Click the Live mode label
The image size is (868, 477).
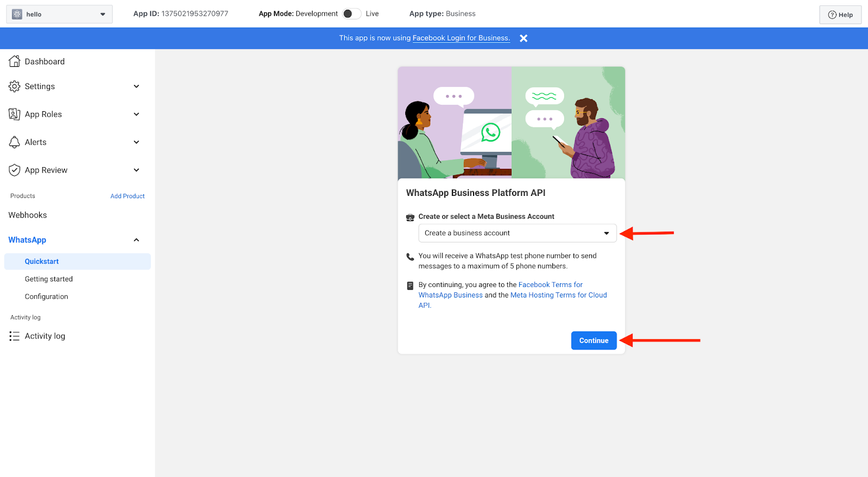click(372, 14)
